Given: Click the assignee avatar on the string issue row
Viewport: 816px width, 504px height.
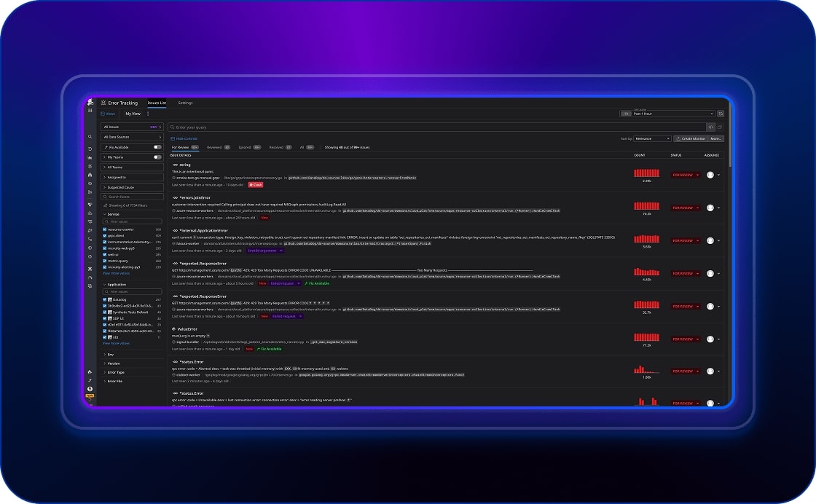Looking at the screenshot, I should (709, 175).
